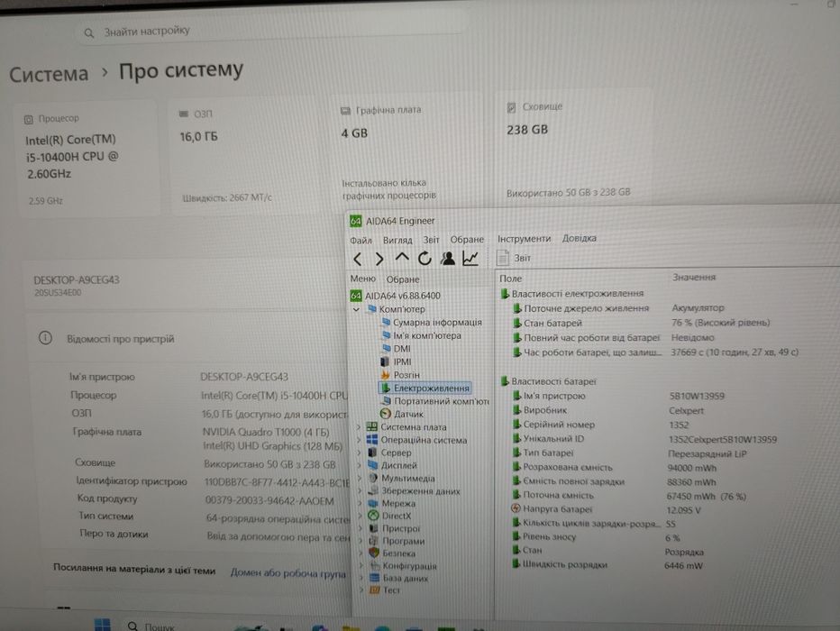This screenshot has width=840, height=631.
Task: Switch to the Обране tab in panel
Action: (403, 279)
